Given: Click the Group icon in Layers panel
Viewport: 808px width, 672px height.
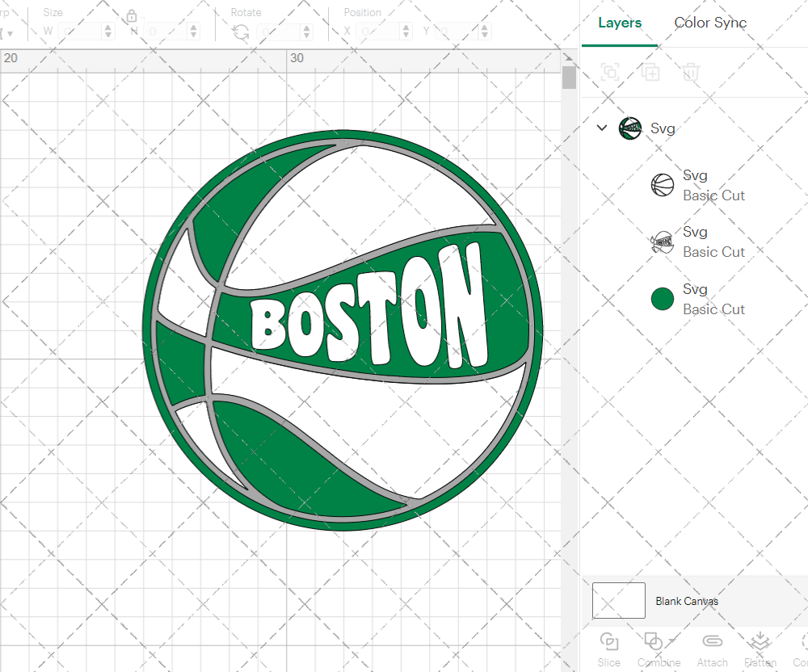Looking at the screenshot, I should click(x=610, y=72).
